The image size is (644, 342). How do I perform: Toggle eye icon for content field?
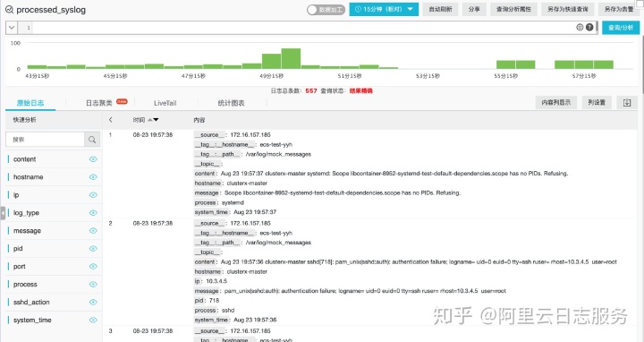[x=93, y=159]
